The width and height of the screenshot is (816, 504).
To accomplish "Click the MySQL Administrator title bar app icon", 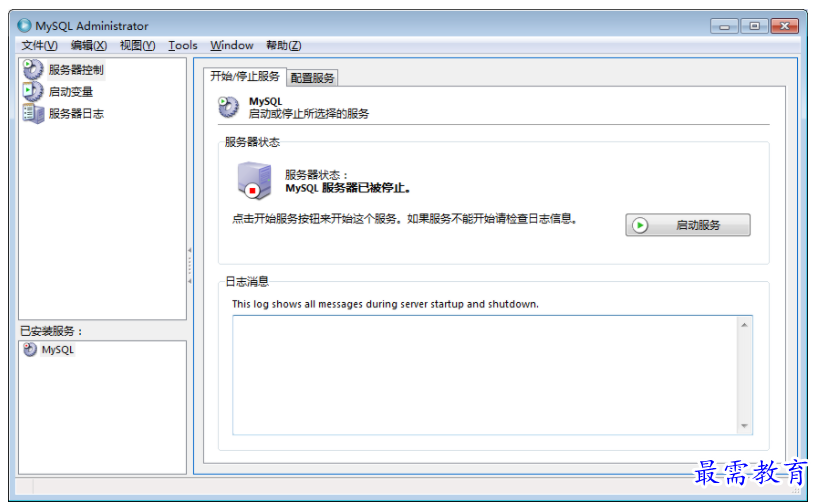I will click(x=24, y=26).
